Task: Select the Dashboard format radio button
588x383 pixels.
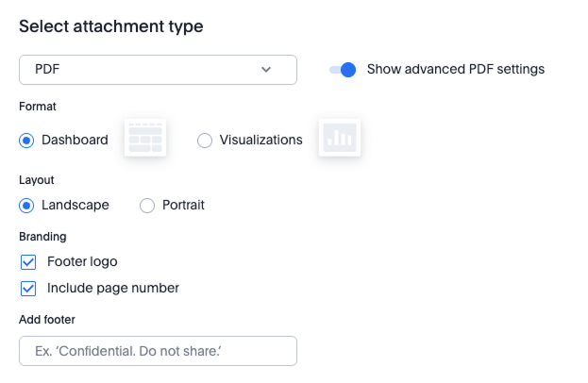Action: coord(26,140)
